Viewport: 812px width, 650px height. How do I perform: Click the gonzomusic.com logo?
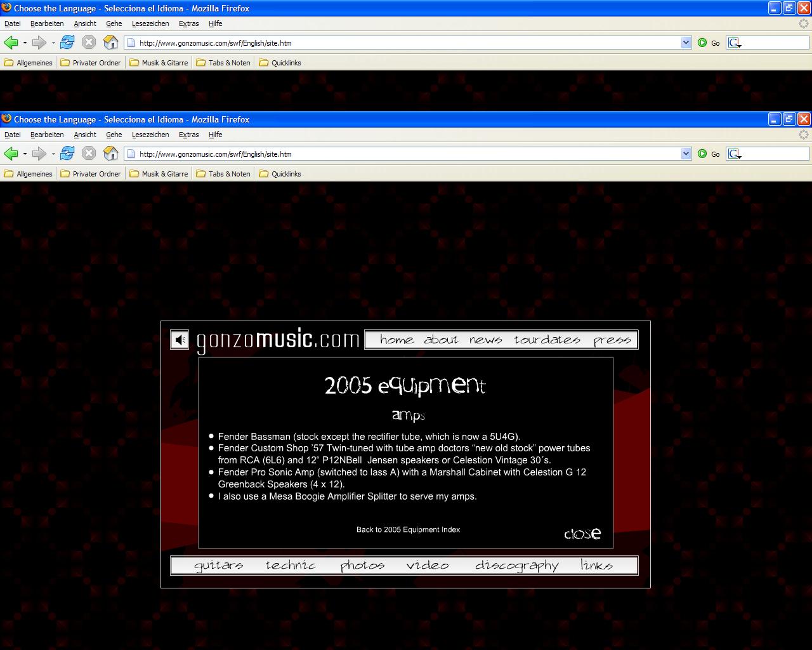[278, 340]
